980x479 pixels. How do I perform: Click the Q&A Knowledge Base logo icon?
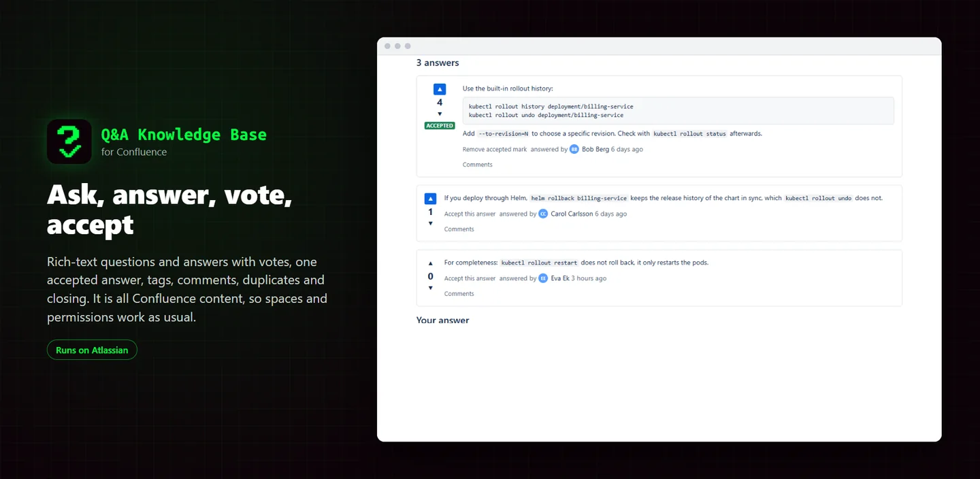[69, 142]
